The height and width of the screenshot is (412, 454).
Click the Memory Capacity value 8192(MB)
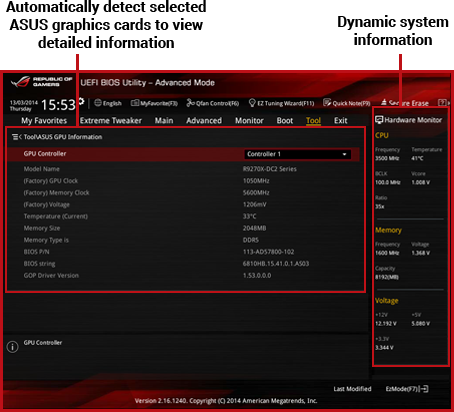click(x=387, y=277)
